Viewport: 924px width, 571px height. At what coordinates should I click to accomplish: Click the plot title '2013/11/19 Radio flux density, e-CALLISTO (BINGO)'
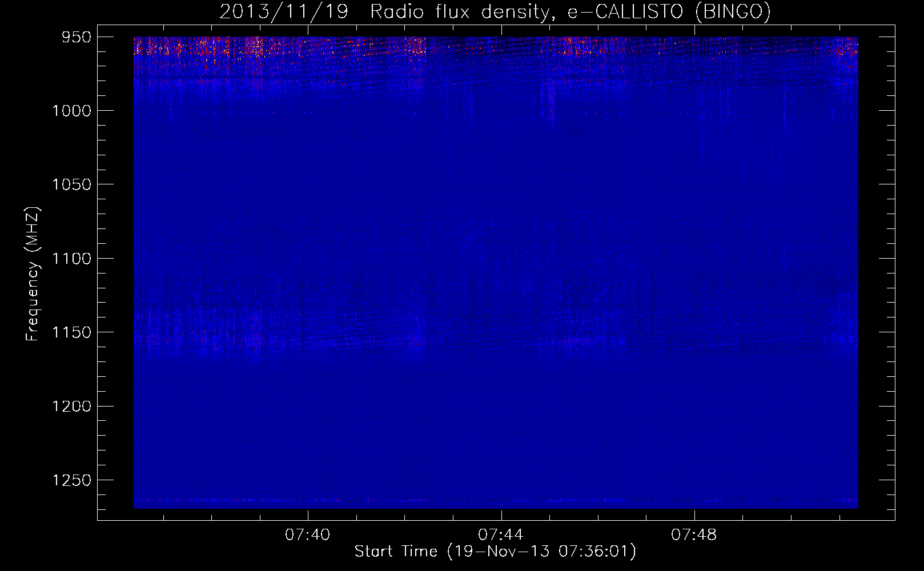(495, 12)
